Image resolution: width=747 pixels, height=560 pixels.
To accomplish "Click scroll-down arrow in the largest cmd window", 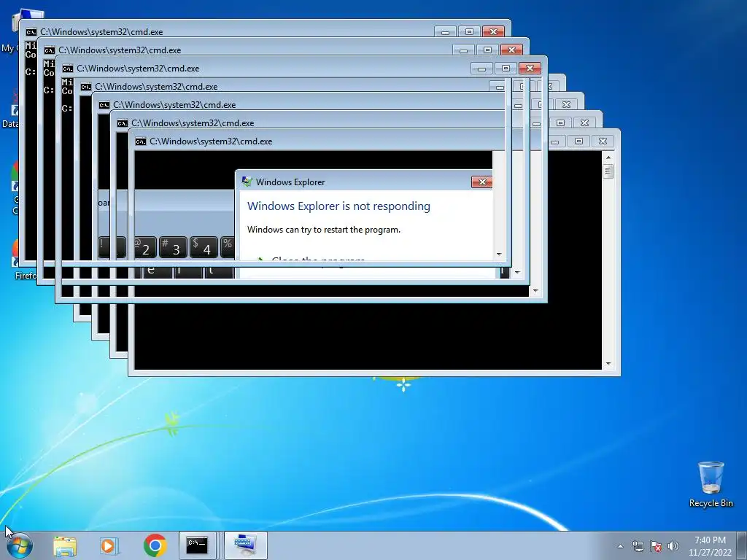I will click(608, 364).
